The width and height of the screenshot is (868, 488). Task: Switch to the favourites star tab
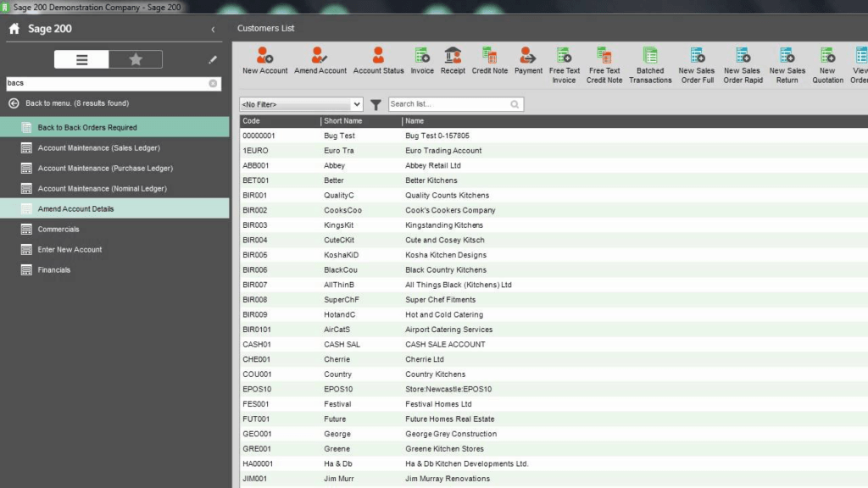pos(136,60)
